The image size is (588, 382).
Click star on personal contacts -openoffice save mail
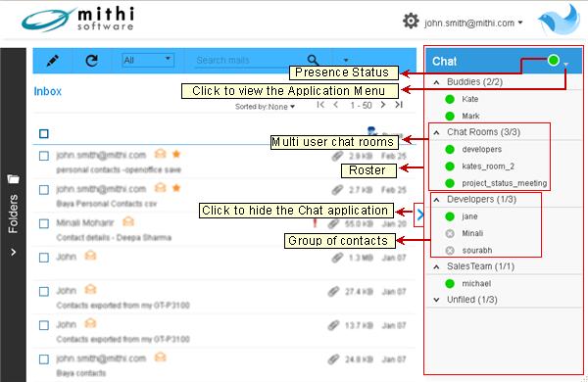[176, 154]
